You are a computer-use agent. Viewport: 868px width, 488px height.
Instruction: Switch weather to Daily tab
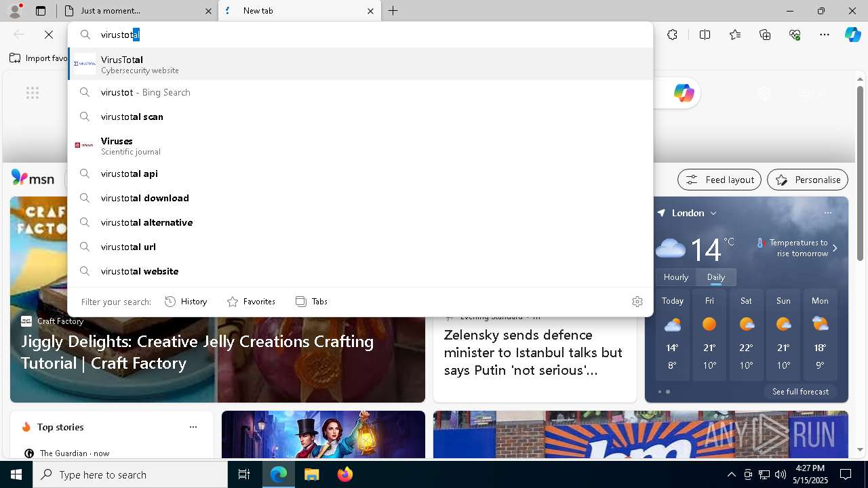(716, 277)
